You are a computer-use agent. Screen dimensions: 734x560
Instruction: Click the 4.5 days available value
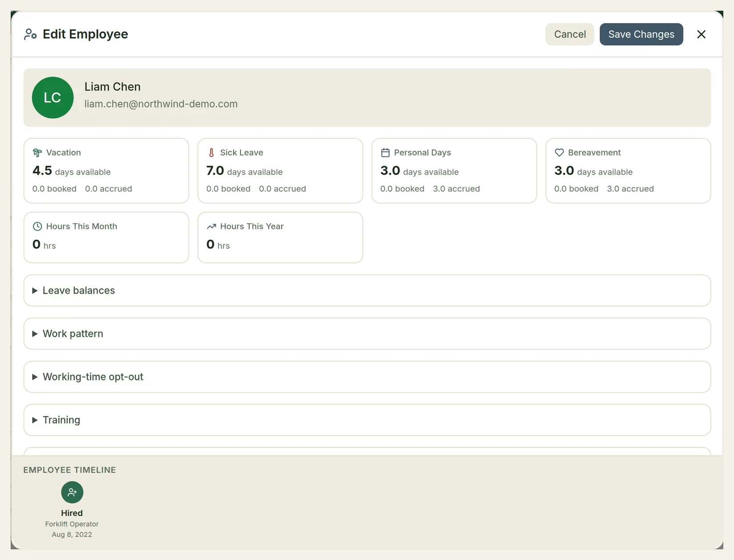[x=72, y=171]
